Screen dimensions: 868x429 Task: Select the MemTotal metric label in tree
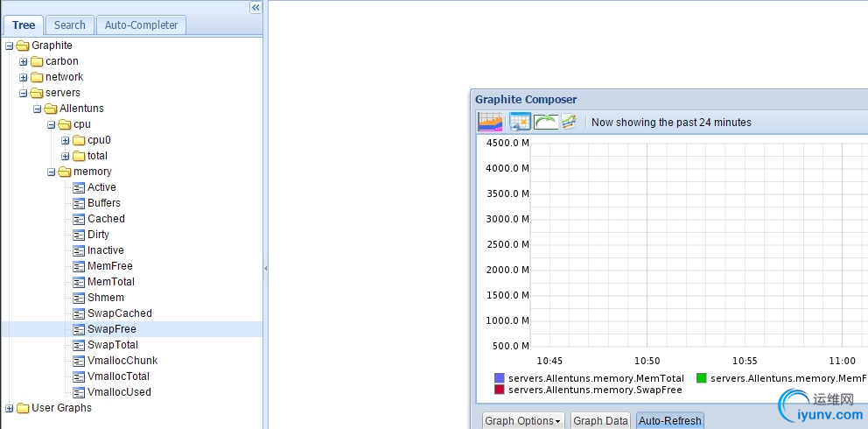point(111,282)
